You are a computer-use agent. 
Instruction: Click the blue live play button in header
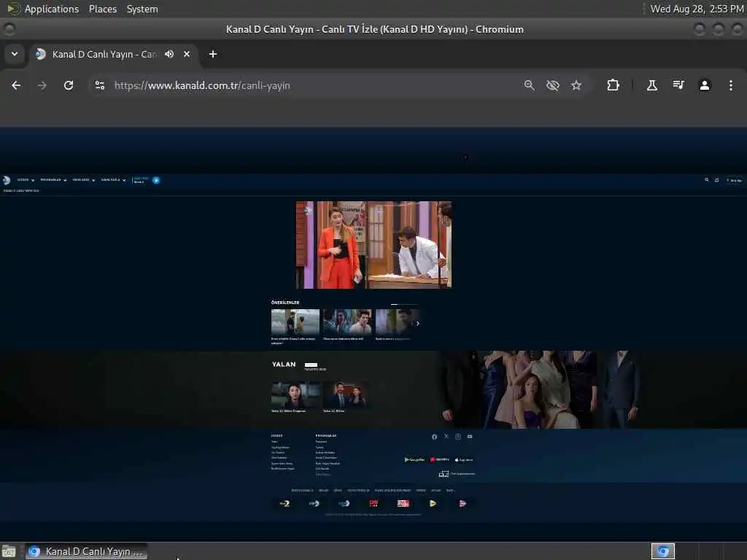[156, 180]
